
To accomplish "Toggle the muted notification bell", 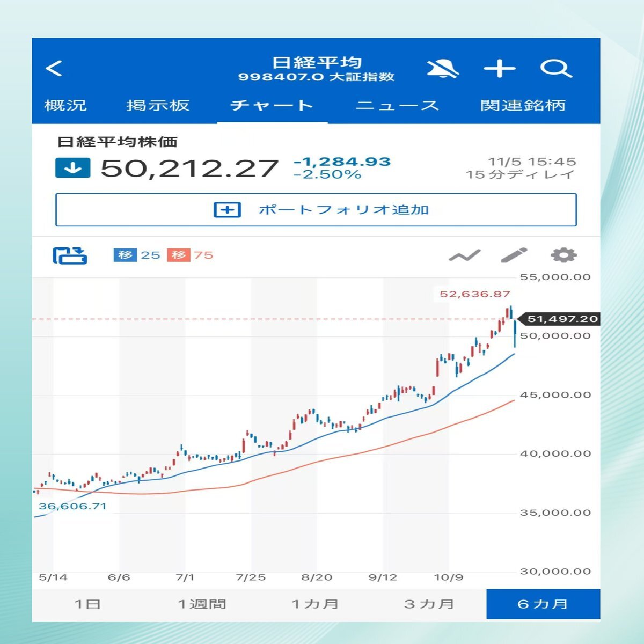I will (x=443, y=69).
